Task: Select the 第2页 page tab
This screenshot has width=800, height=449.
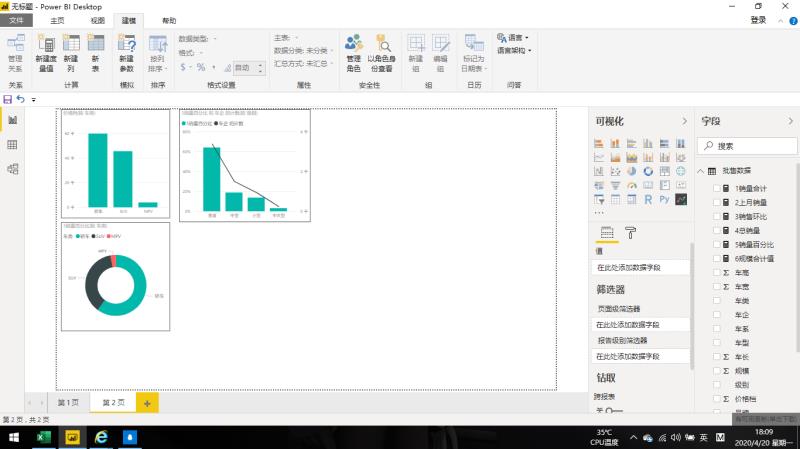Action: click(113, 403)
